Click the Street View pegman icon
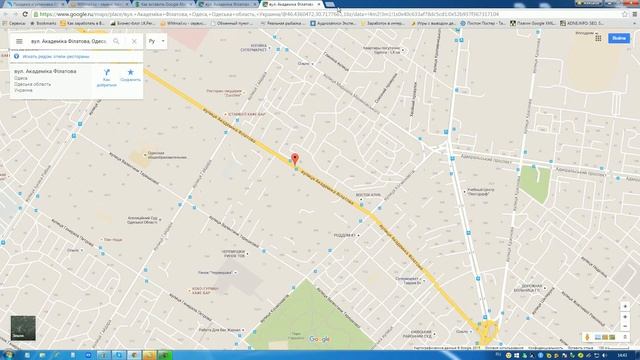 point(587,337)
